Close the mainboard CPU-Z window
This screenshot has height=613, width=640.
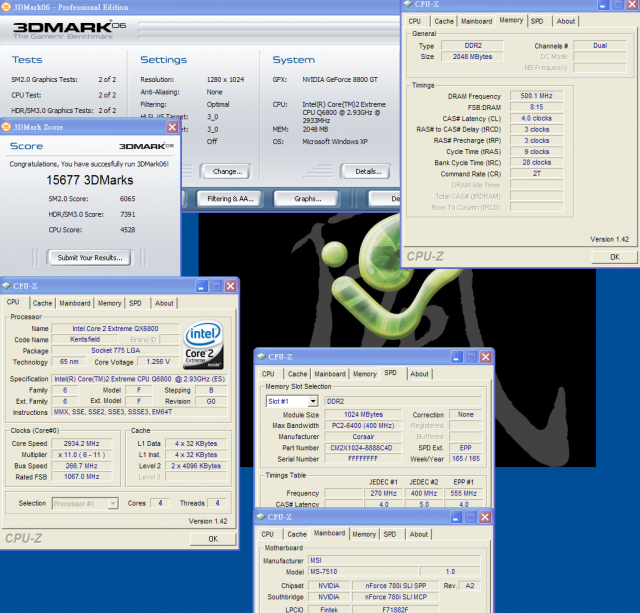(485, 517)
